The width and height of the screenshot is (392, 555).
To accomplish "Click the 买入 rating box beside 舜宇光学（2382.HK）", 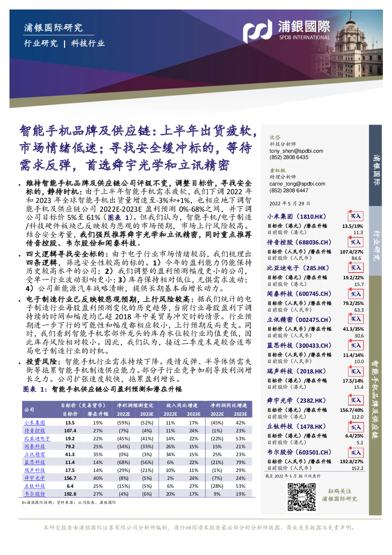I will point(355,400).
